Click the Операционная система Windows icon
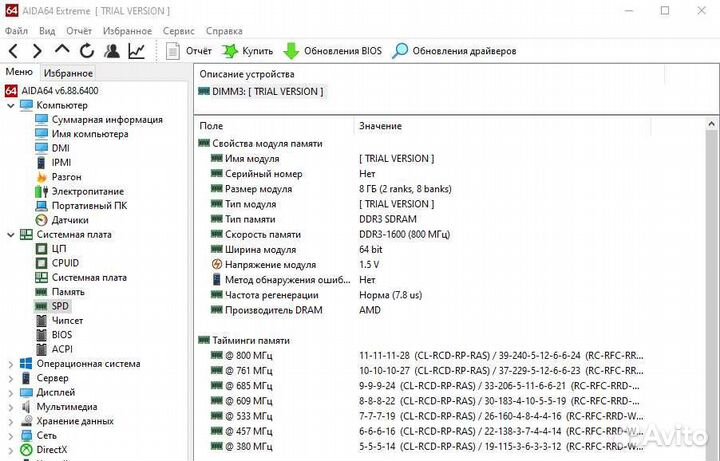720x461 pixels. tap(26, 364)
